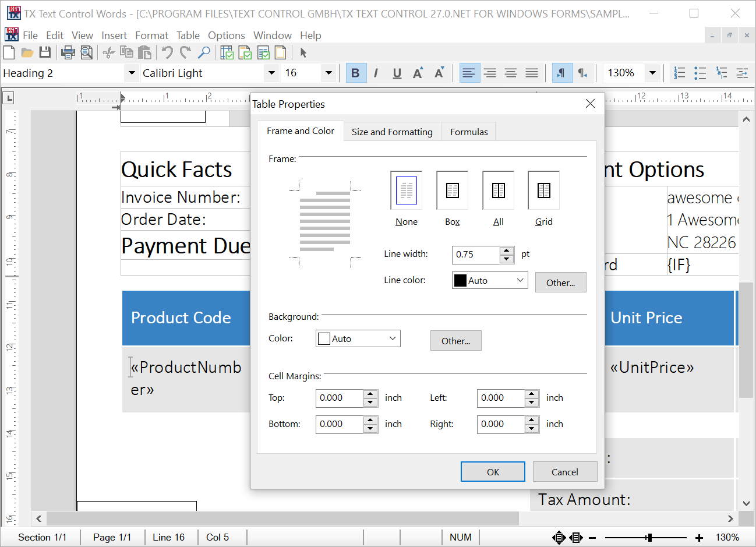The image size is (756, 547).
Task: Switch to the Formulas tab
Action: click(468, 132)
